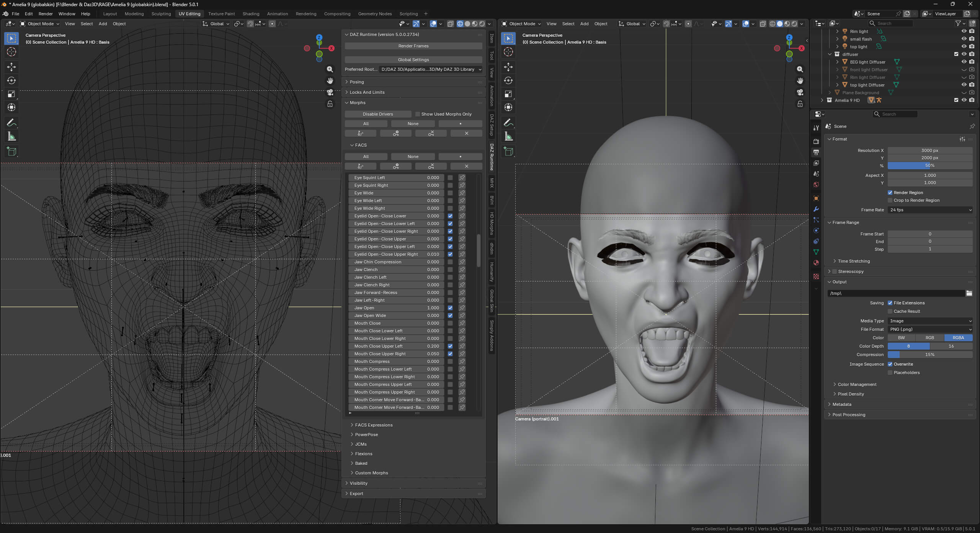The image size is (980, 533).
Task: Expand the FACS Expressions section
Action: 374,425
